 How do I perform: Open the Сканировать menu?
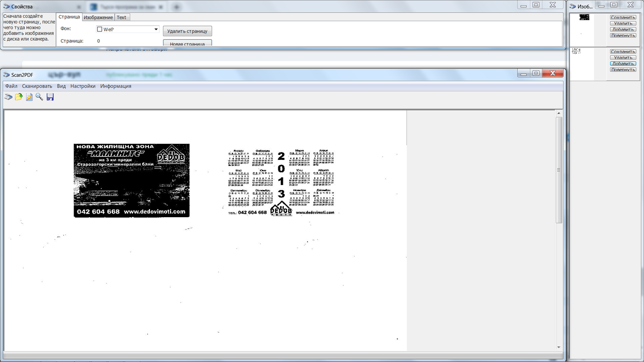[x=37, y=86]
